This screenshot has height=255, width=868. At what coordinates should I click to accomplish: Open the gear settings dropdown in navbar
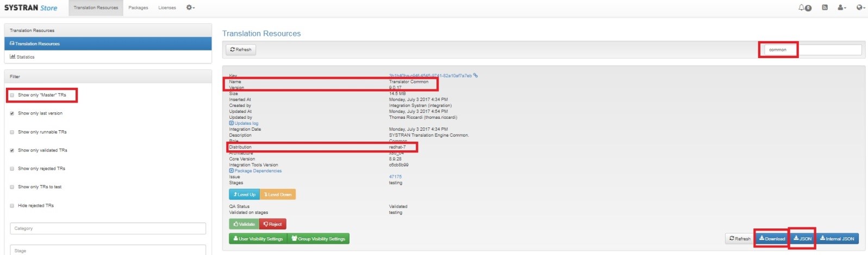tap(190, 8)
